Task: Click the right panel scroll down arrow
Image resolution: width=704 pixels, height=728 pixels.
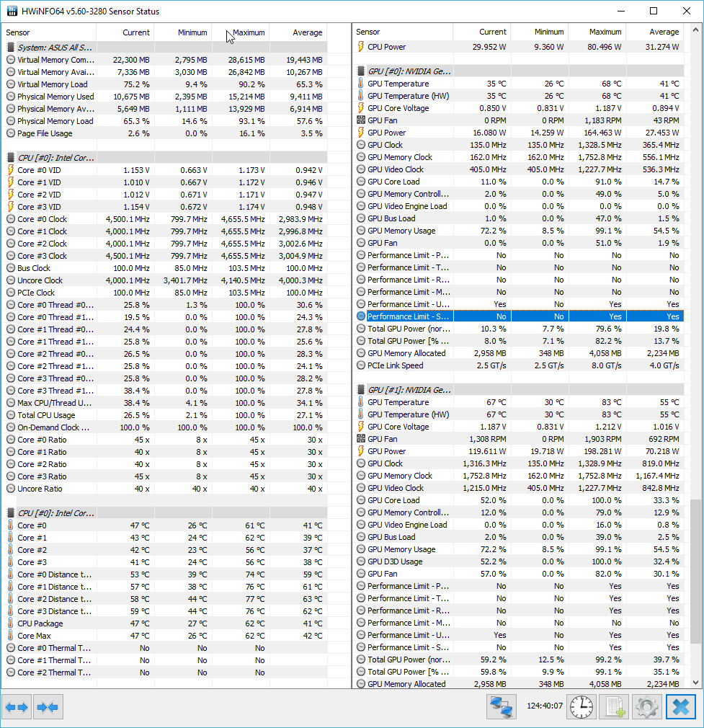Action: click(695, 683)
